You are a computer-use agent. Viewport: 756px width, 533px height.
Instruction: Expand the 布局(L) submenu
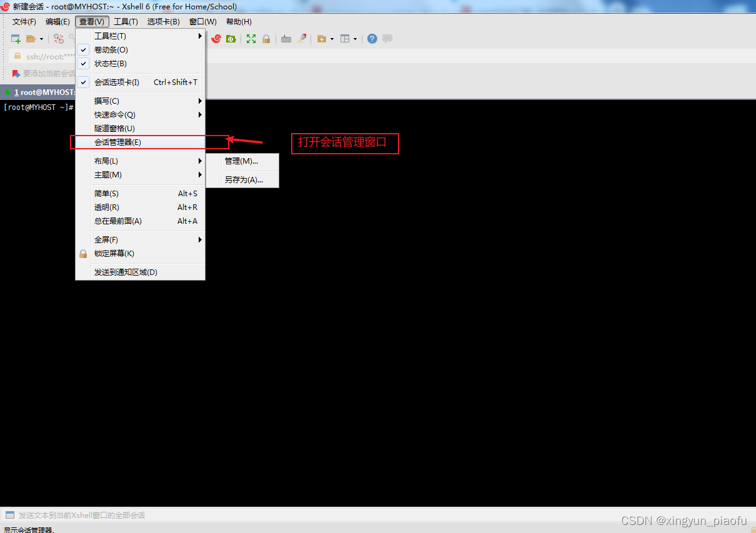(x=141, y=161)
